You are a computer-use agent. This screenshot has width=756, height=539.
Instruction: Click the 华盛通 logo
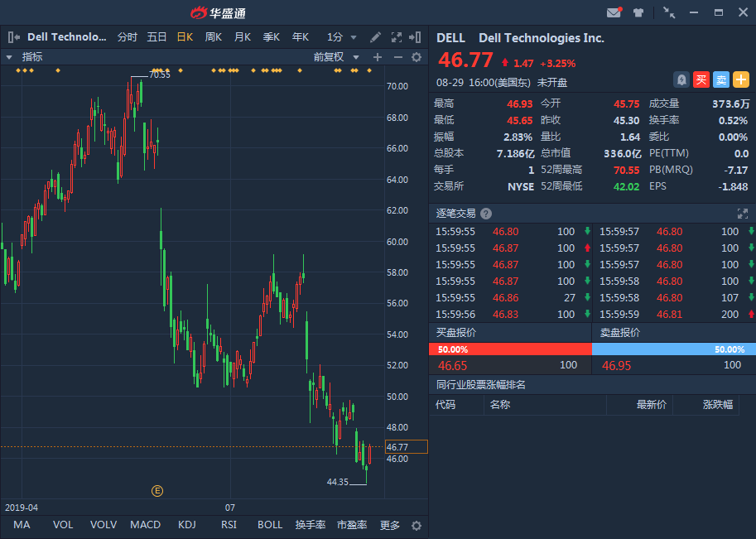pos(218,13)
